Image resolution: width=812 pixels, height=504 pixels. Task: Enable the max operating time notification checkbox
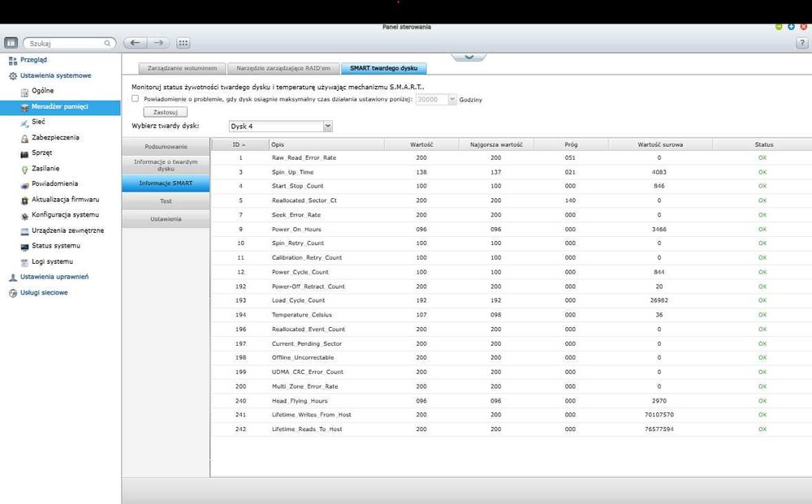click(x=135, y=98)
